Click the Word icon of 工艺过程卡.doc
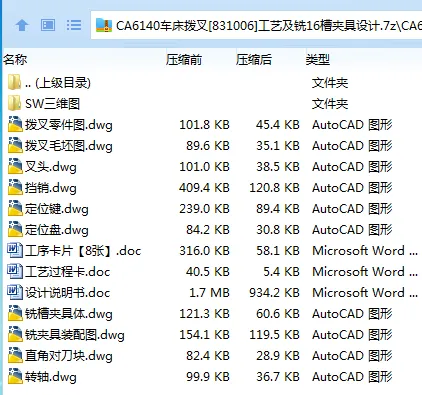This screenshot has height=395, width=422. (x=15, y=271)
